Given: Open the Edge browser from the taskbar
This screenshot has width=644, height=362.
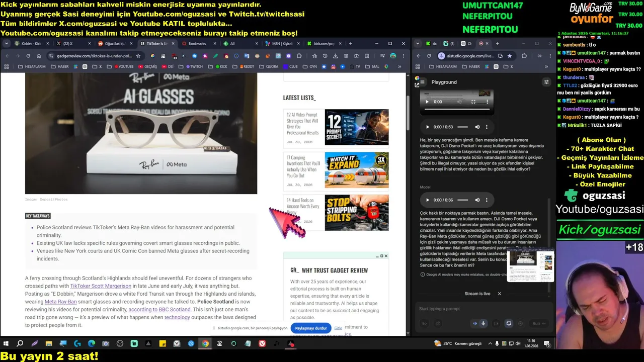Looking at the screenshot, I should 91,344.
